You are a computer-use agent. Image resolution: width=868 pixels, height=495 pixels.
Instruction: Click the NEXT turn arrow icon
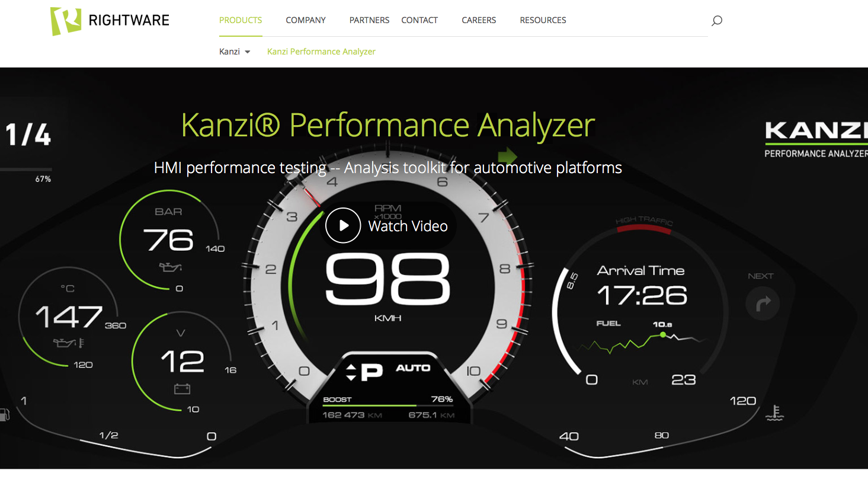pos(763,304)
